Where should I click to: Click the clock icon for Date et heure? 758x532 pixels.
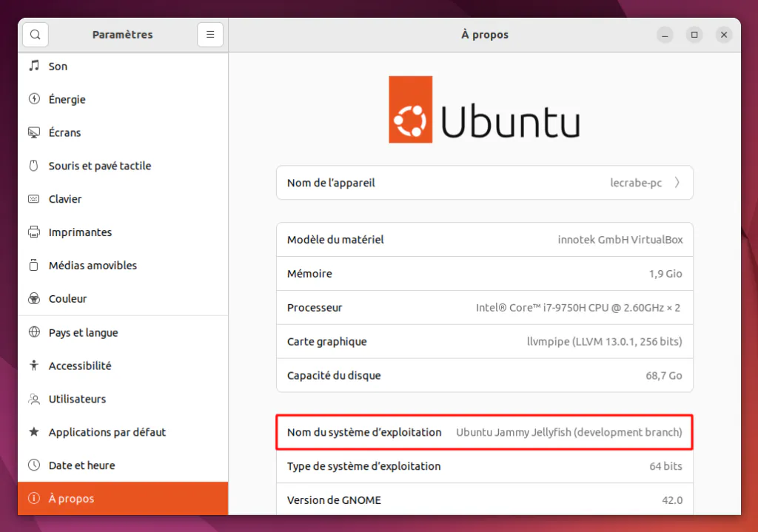[x=34, y=465]
